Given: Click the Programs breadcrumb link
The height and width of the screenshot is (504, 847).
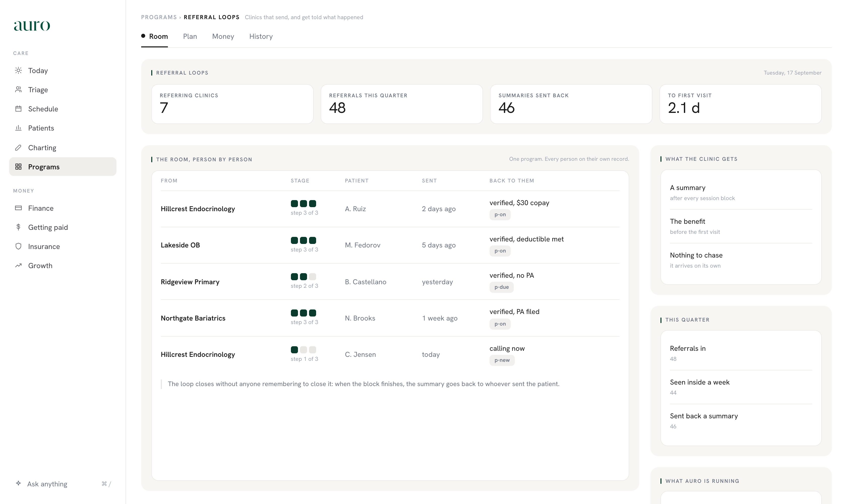Looking at the screenshot, I should [x=159, y=17].
